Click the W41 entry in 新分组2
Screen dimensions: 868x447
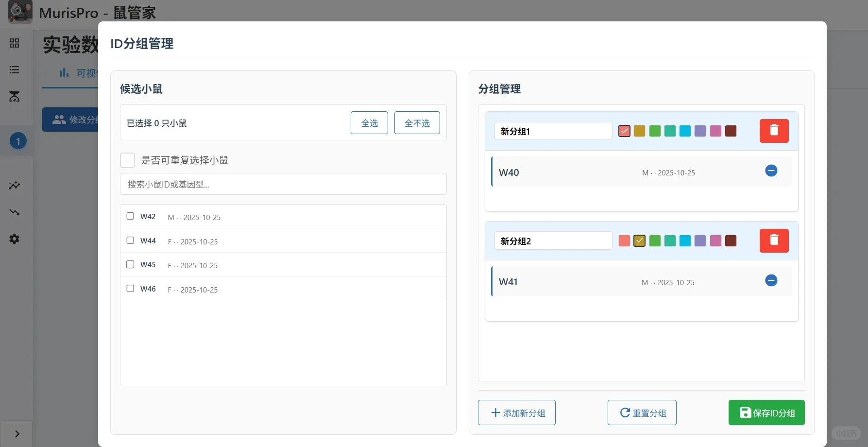pos(642,281)
